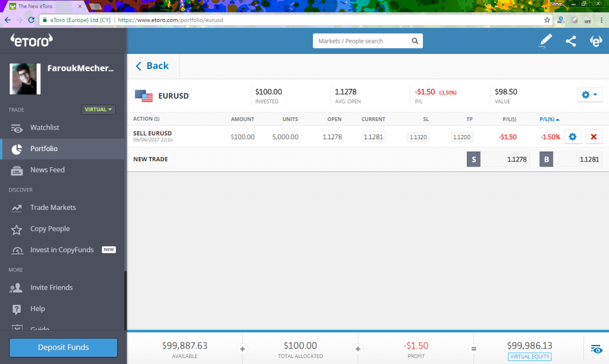Click the share icon in header
609x364 pixels.
(570, 41)
